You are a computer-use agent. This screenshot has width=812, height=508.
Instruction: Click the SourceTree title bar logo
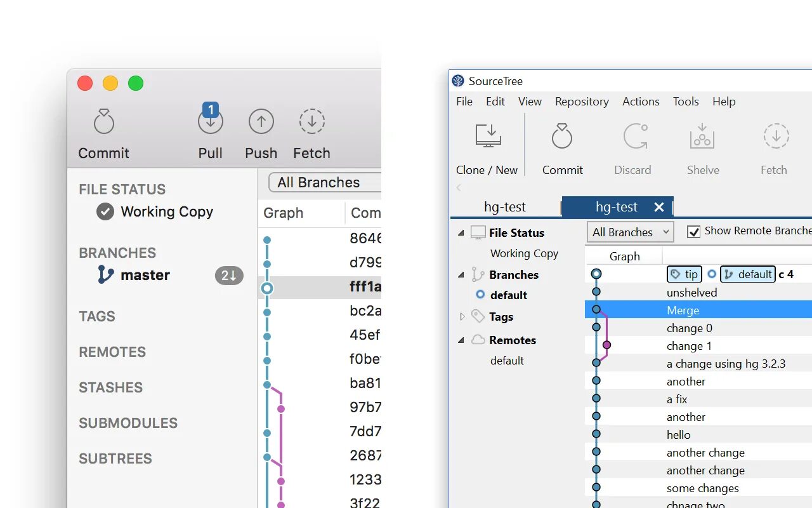(x=458, y=81)
